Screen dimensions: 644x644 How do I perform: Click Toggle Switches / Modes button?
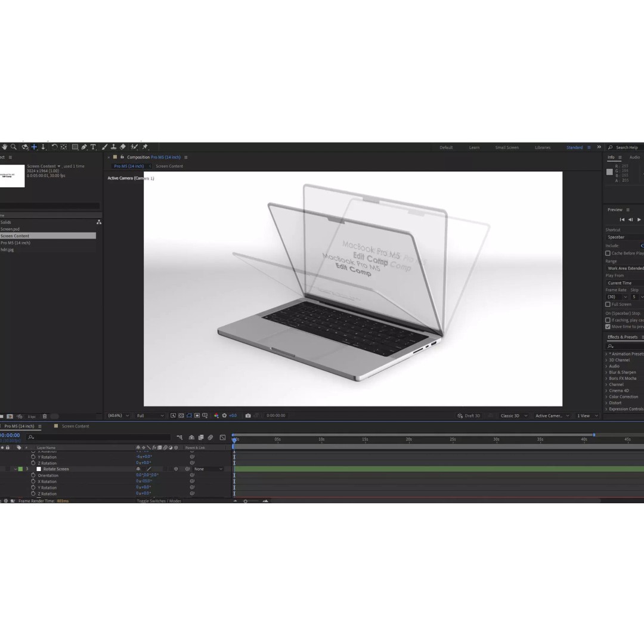tap(159, 501)
